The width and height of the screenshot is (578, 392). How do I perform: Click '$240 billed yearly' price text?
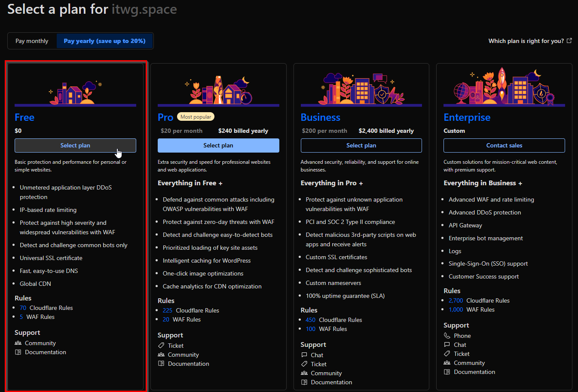coord(243,131)
